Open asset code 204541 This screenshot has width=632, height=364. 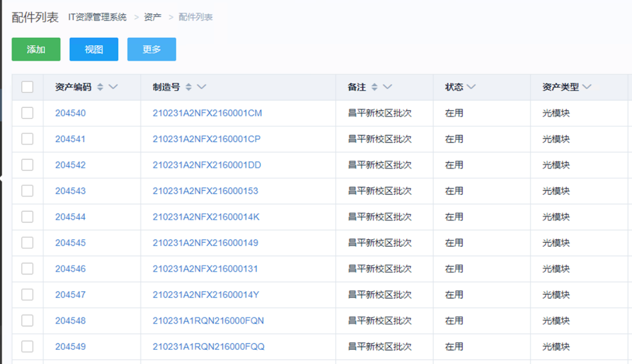(70, 139)
